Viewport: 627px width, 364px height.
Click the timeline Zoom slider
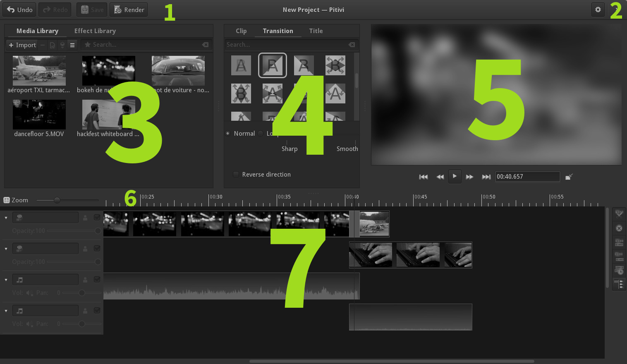coord(67,200)
